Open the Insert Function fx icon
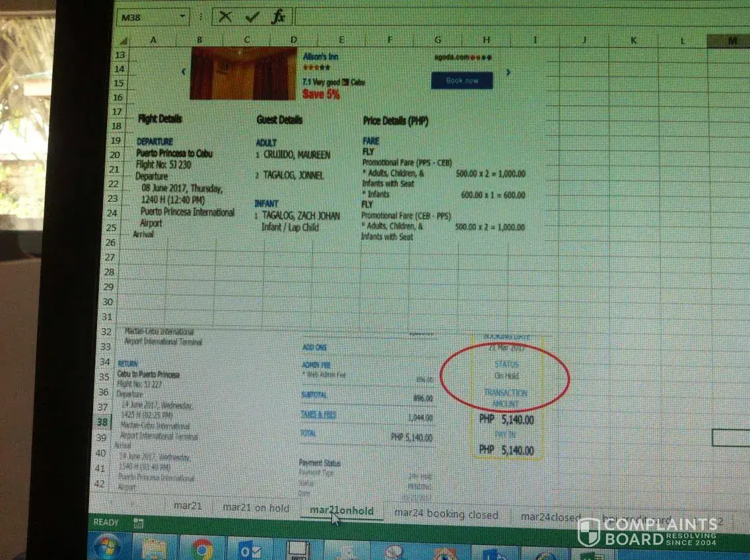The image size is (750, 560). (278, 17)
